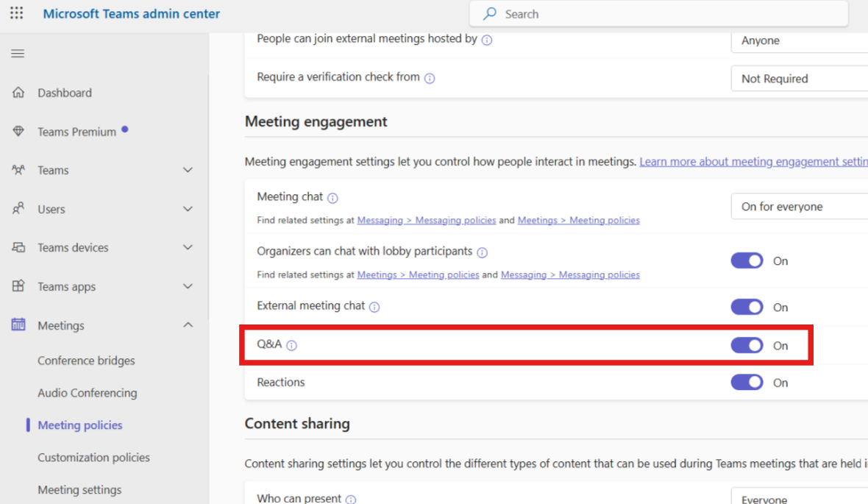Expand the Users section chevron
The height and width of the screenshot is (504, 868).
188,209
